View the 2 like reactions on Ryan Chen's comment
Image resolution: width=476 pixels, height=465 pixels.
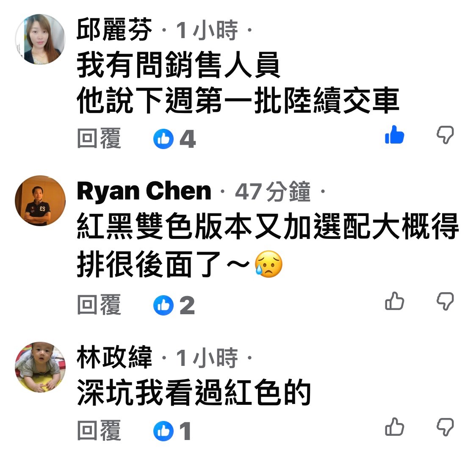pos(174,305)
